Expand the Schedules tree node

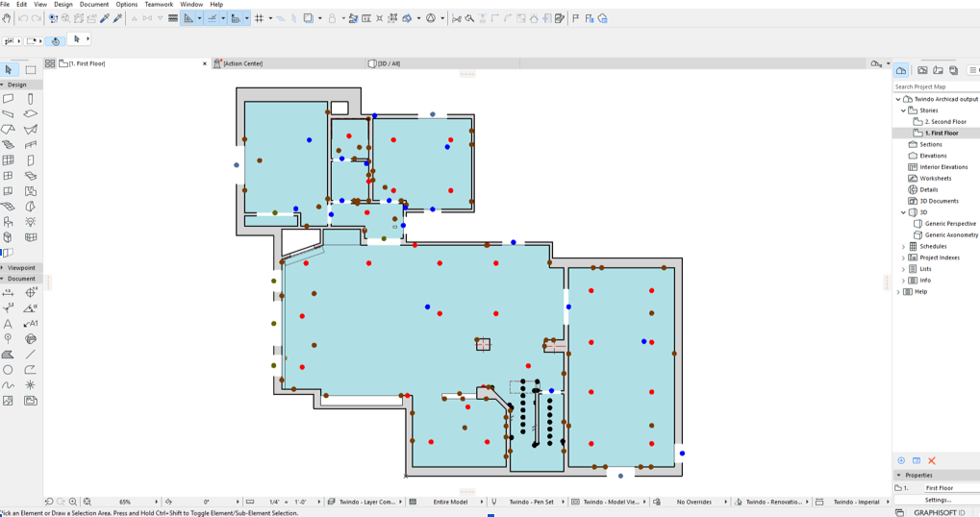pyautogui.click(x=903, y=247)
